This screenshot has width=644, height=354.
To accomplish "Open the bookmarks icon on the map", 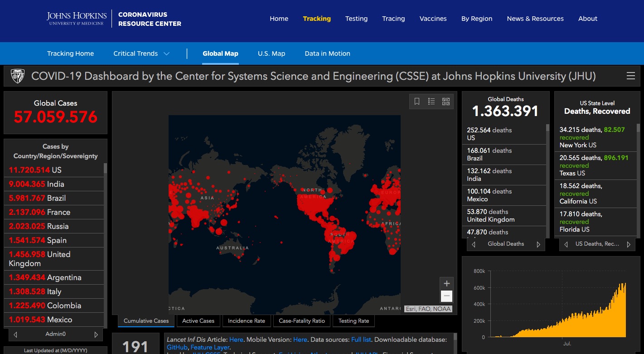I will coord(417,102).
